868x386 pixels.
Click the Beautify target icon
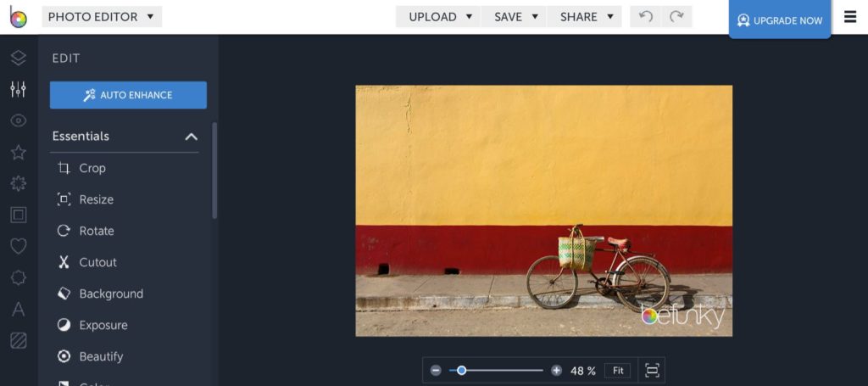click(x=64, y=356)
